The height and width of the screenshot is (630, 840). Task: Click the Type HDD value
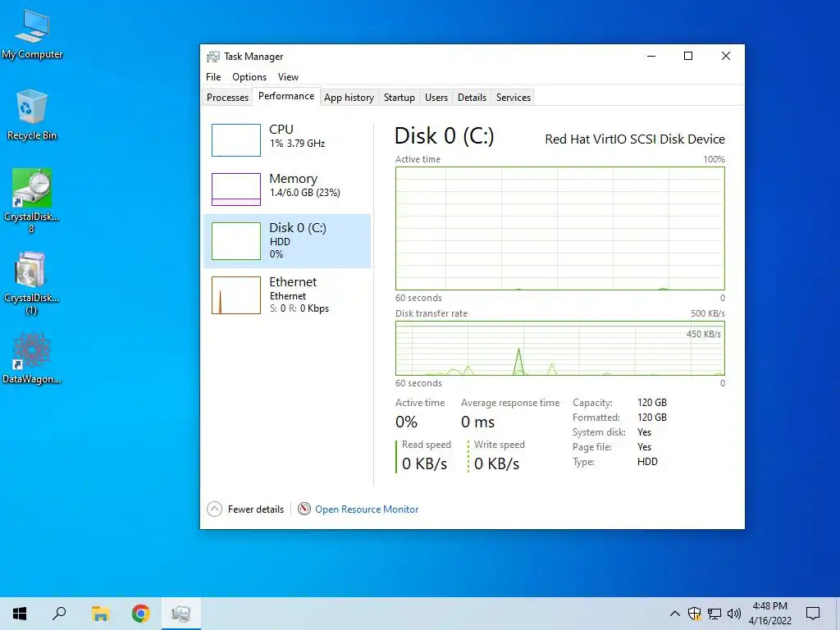click(x=647, y=462)
